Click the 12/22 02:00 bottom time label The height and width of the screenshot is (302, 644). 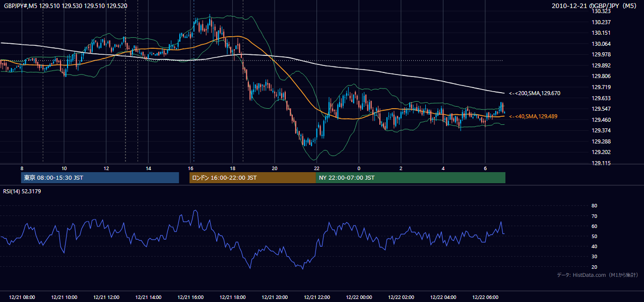(x=401, y=297)
